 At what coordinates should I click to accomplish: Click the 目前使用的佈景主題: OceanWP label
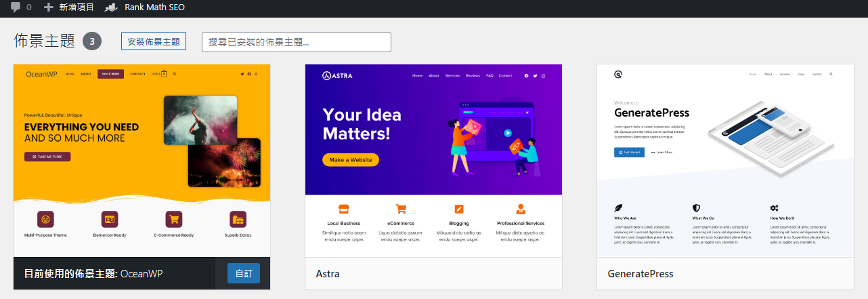tap(93, 274)
